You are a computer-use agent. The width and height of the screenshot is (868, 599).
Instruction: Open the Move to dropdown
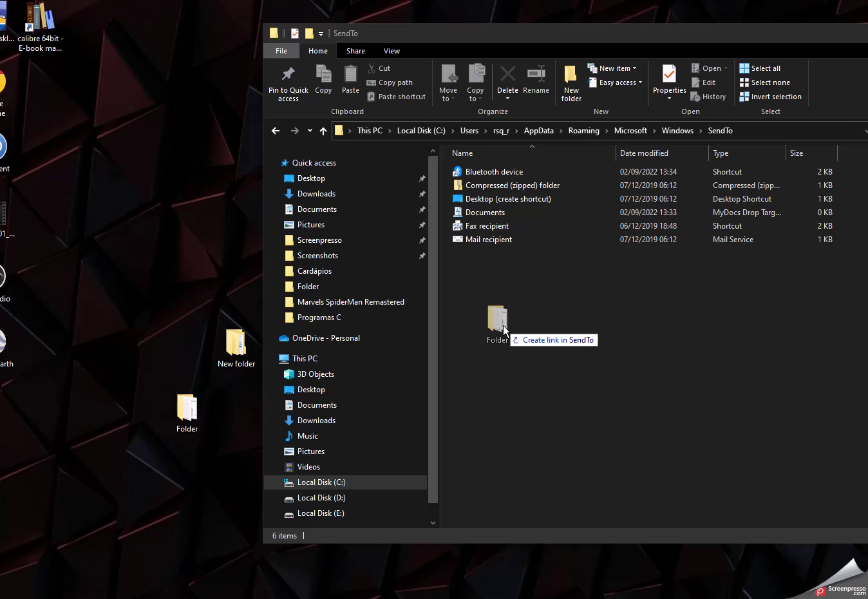(448, 82)
